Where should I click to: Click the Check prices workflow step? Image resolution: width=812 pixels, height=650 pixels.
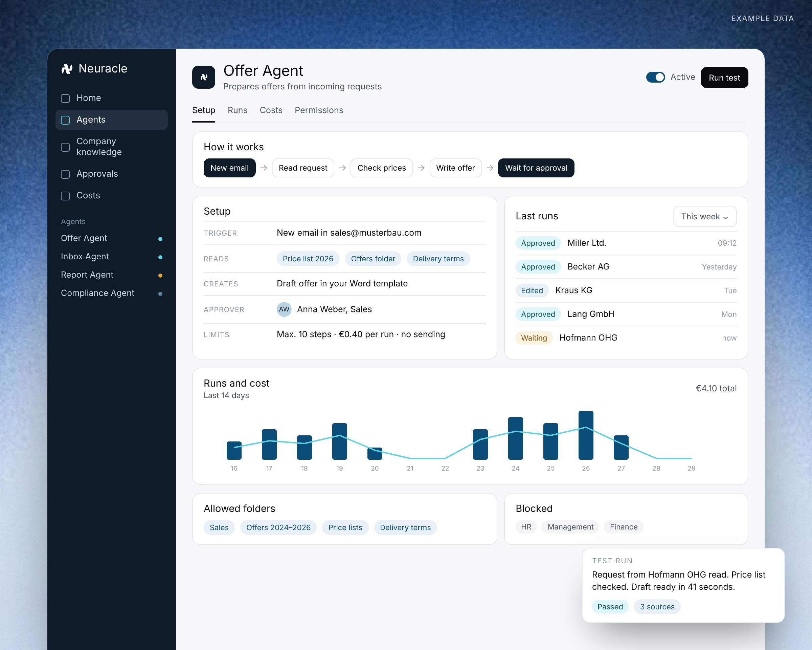coord(382,168)
